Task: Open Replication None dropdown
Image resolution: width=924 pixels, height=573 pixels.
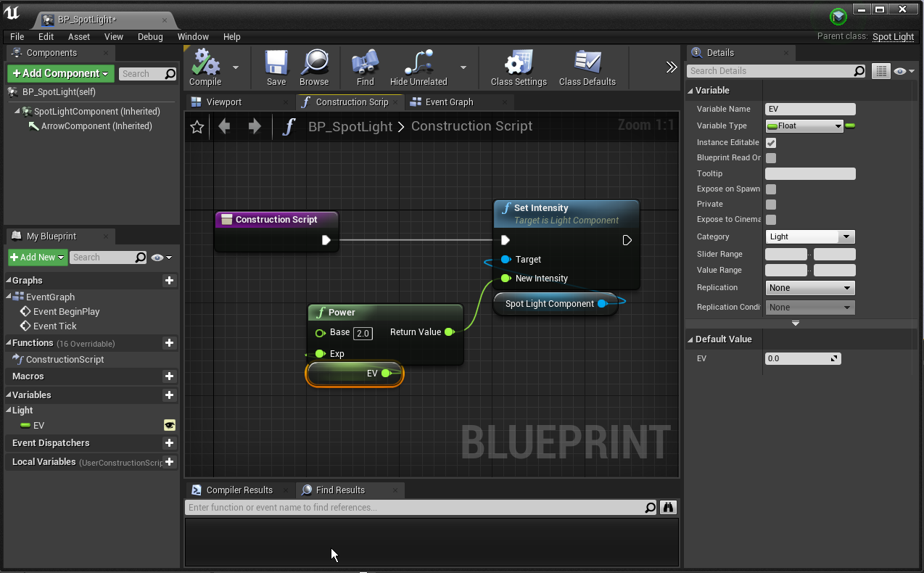Action: [x=810, y=288]
